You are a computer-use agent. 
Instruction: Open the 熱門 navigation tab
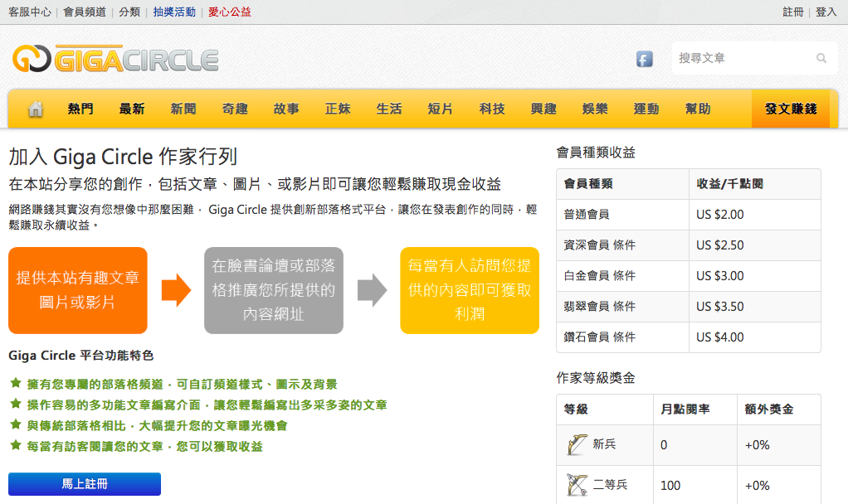pos(80,109)
